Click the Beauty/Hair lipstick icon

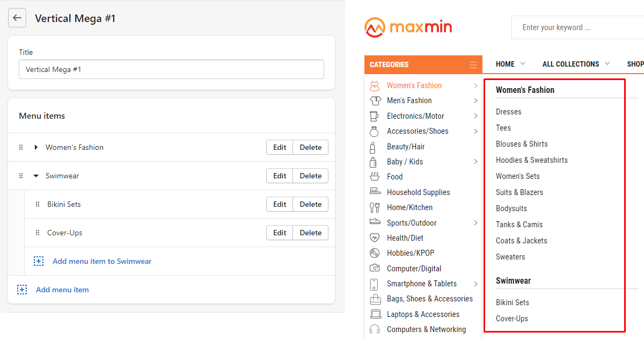(373, 147)
